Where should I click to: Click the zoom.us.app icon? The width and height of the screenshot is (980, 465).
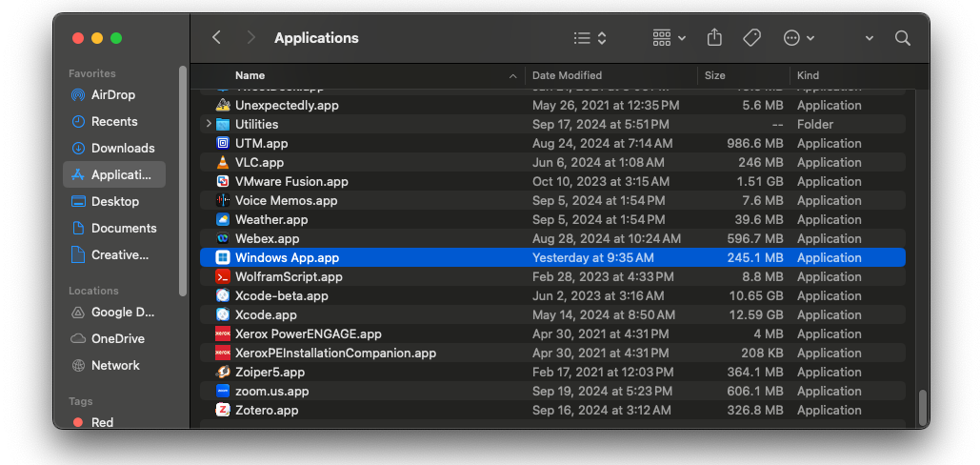coord(223,392)
